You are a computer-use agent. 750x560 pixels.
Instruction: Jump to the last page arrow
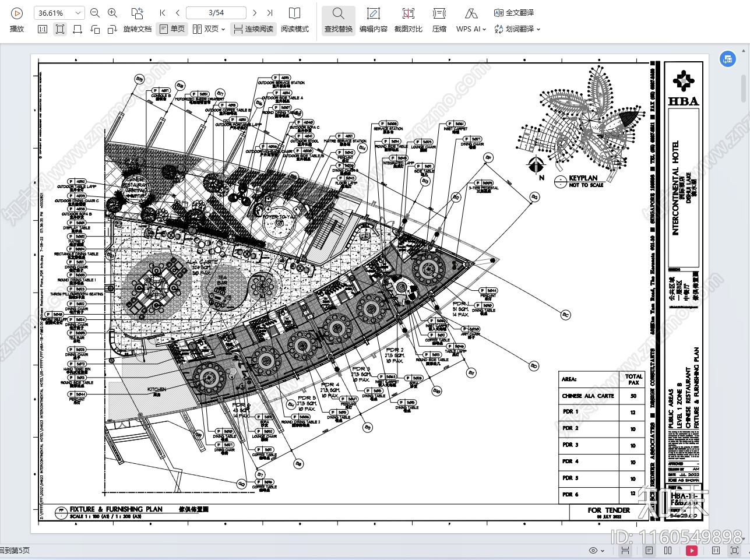tap(270, 13)
